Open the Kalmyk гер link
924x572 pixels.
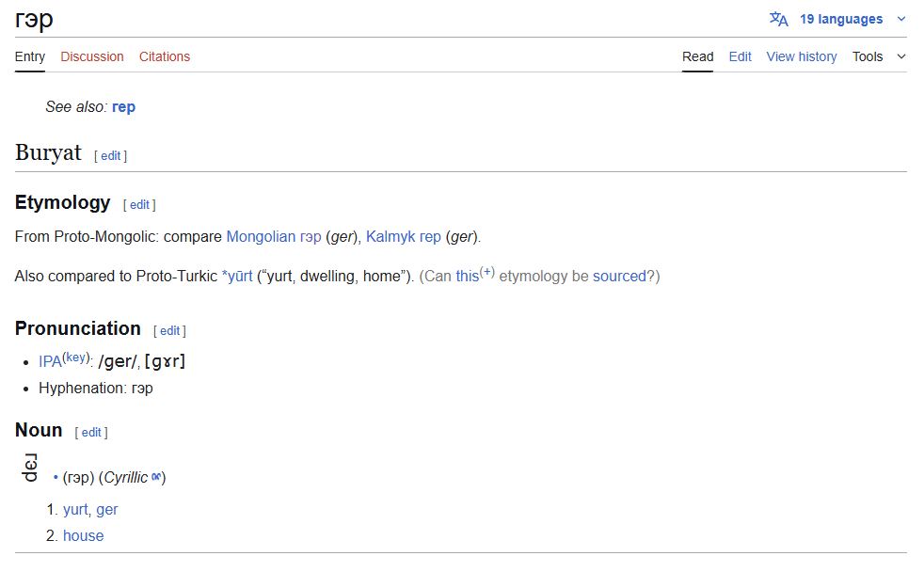[403, 237]
